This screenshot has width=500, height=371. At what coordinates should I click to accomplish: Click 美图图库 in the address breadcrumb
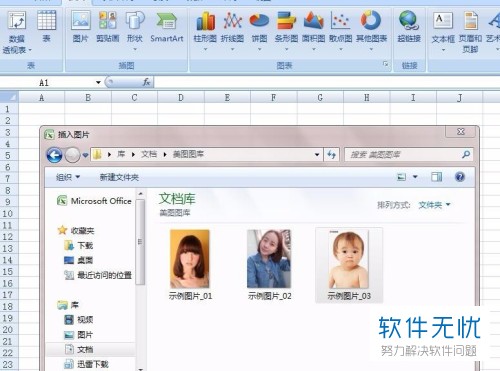coord(188,154)
